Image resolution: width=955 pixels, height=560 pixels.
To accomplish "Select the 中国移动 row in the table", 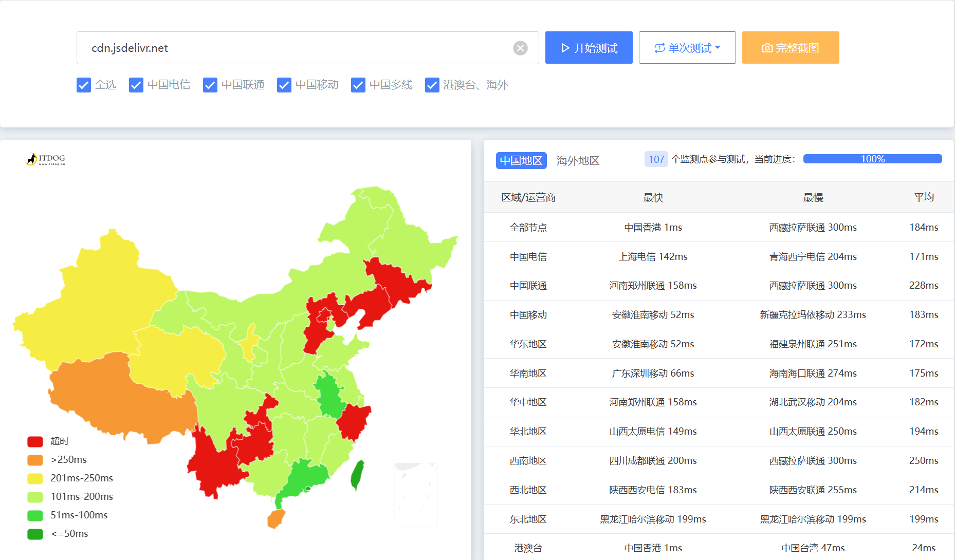I will pyautogui.click(x=719, y=315).
